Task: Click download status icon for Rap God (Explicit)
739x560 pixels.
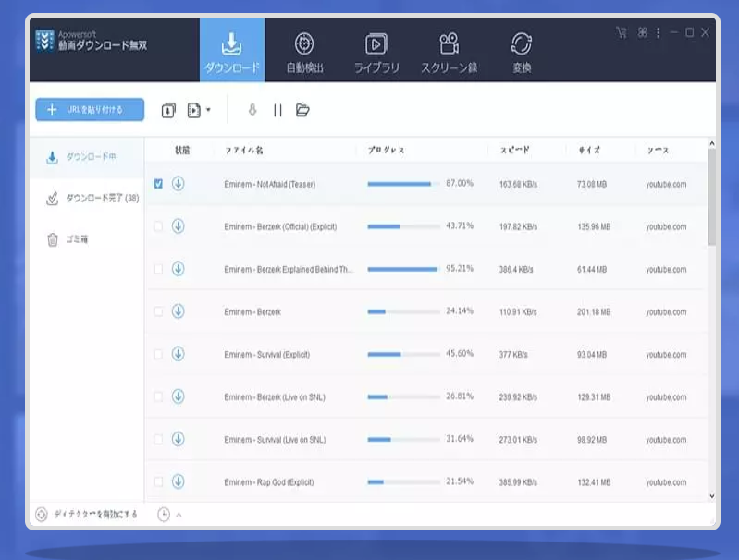Action: [179, 481]
